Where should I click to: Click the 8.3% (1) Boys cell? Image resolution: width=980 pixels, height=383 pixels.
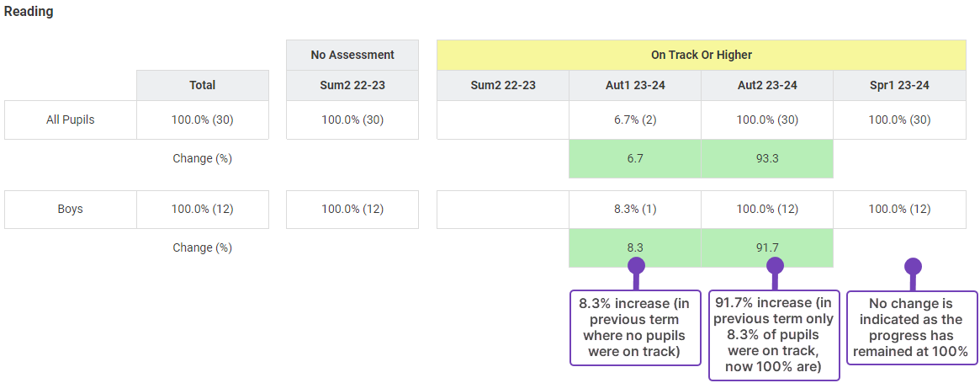tap(635, 209)
